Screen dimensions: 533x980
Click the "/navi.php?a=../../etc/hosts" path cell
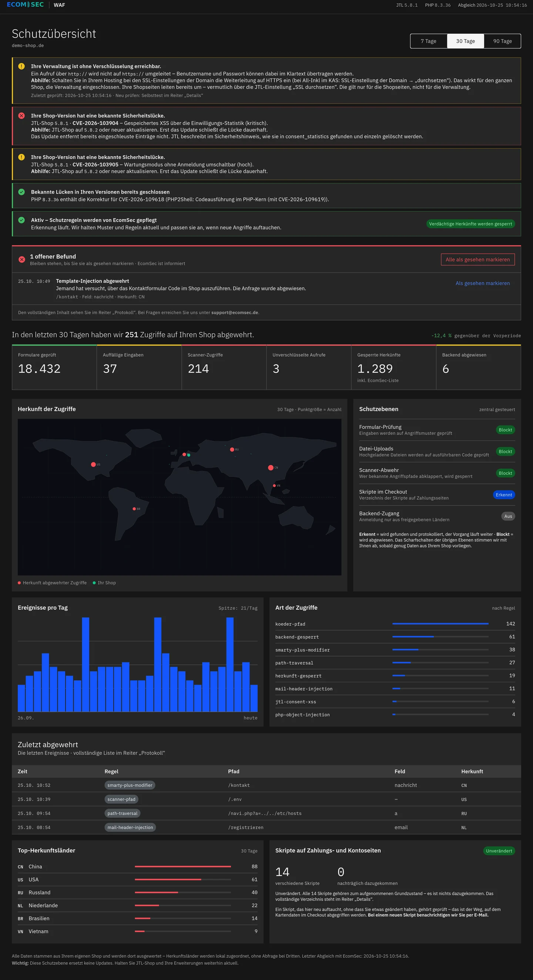[x=265, y=813]
